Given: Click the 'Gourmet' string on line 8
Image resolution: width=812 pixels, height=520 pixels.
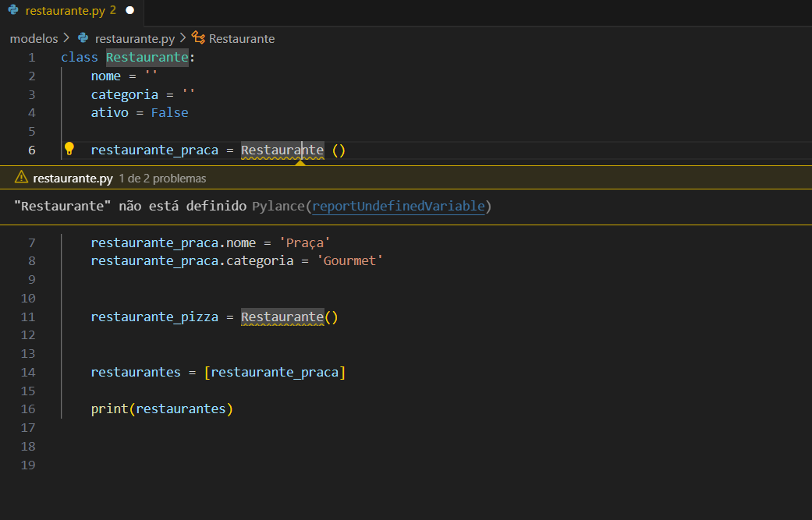Looking at the screenshot, I should (x=349, y=260).
